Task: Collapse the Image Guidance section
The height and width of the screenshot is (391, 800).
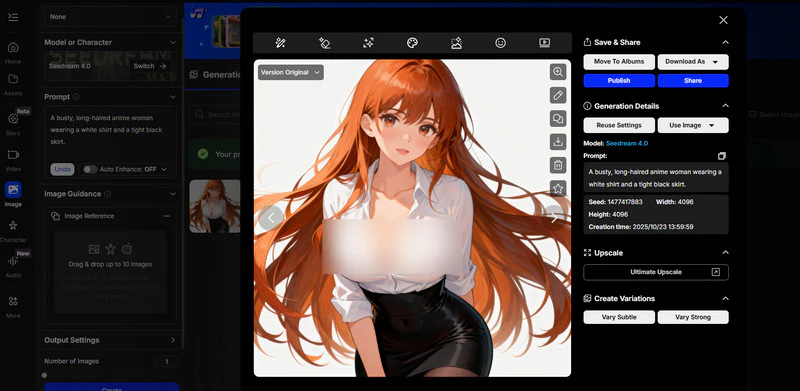Action: pos(172,194)
